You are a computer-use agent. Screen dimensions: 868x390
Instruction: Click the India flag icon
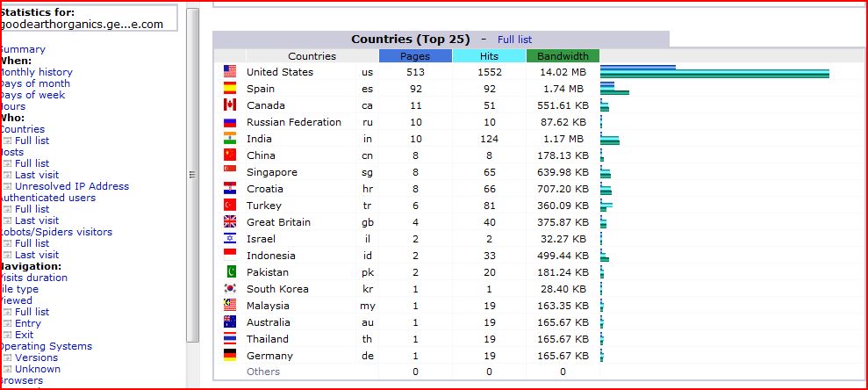(230, 139)
